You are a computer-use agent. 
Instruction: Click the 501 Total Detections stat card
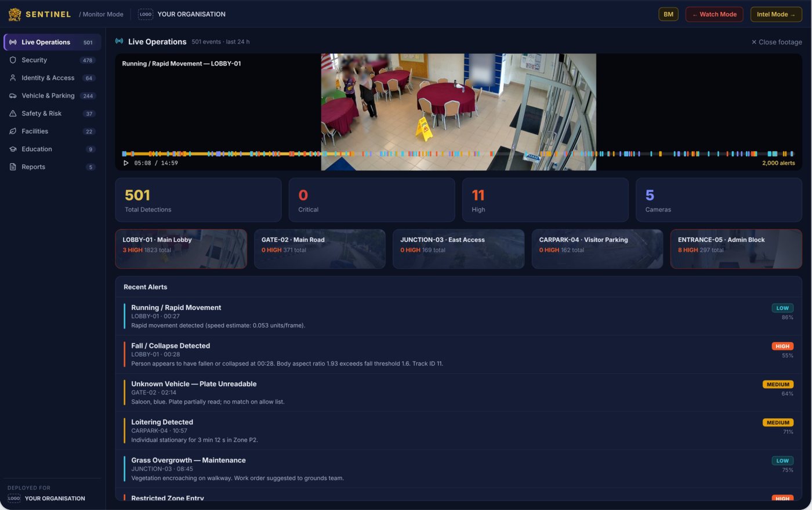198,200
